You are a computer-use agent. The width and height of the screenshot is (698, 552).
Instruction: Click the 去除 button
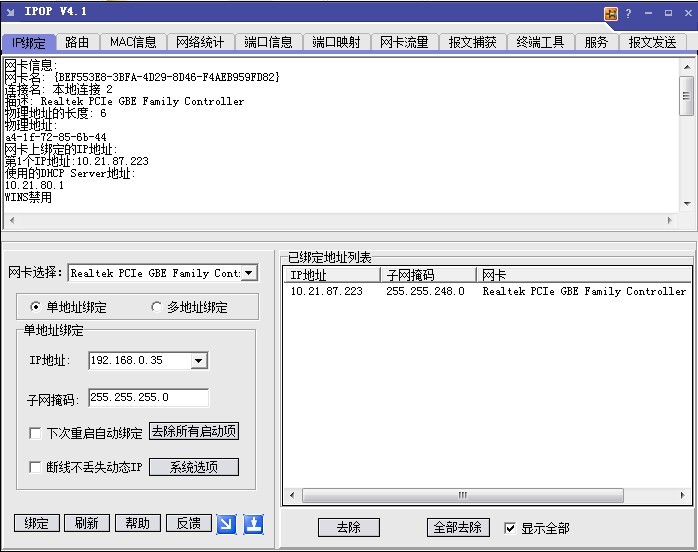click(x=349, y=528)
